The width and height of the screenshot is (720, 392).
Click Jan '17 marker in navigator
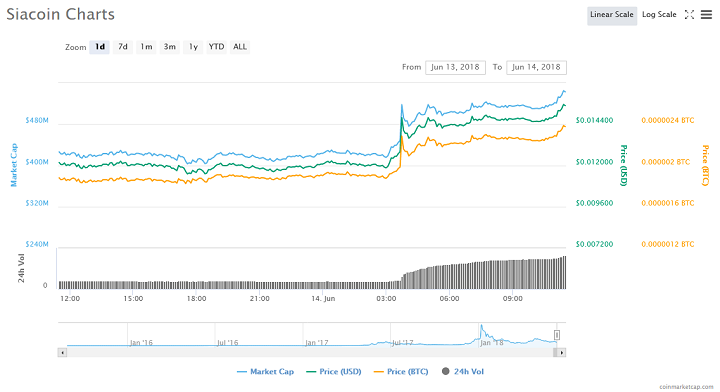point(317,342)
